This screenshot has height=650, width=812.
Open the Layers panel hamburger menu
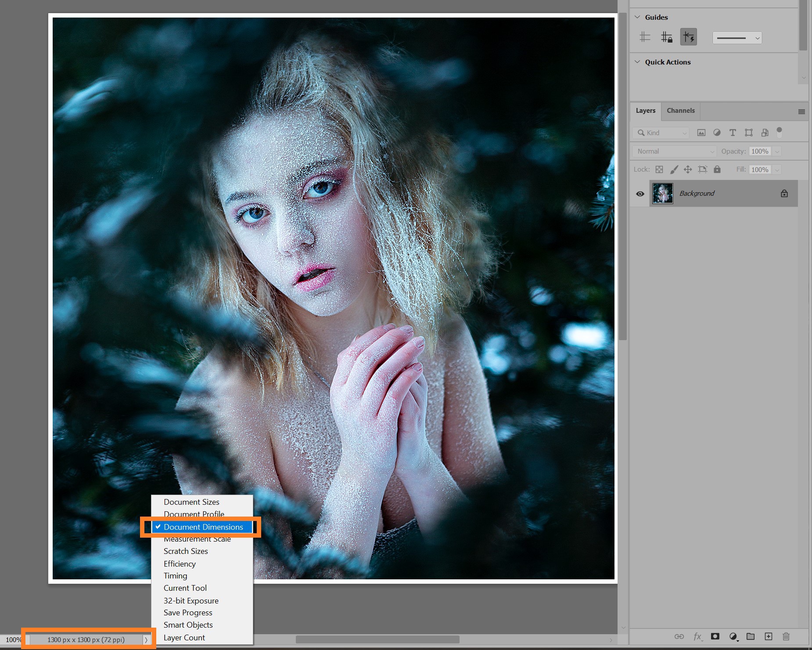tap(801, 111)
